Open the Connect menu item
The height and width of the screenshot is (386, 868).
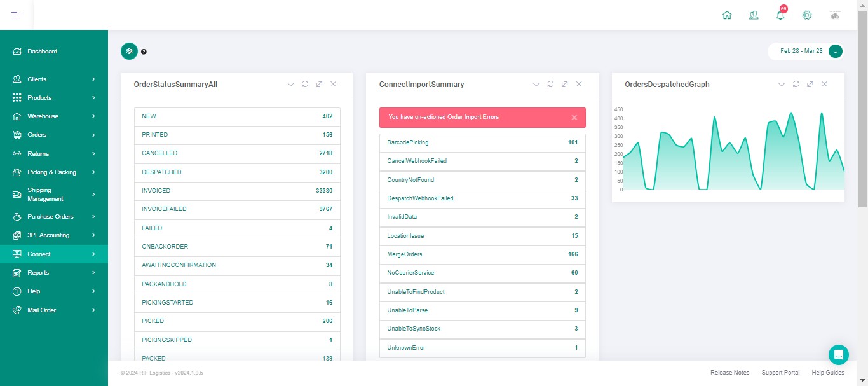coord(54,254)
